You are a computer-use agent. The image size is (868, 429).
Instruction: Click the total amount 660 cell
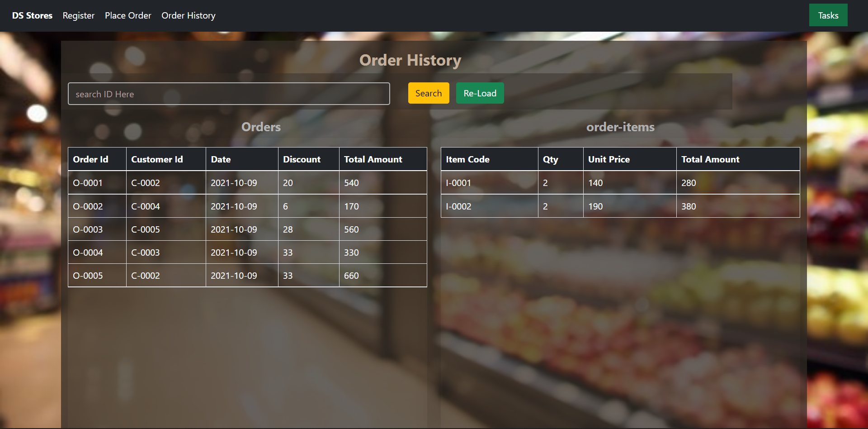click(383, 276)
